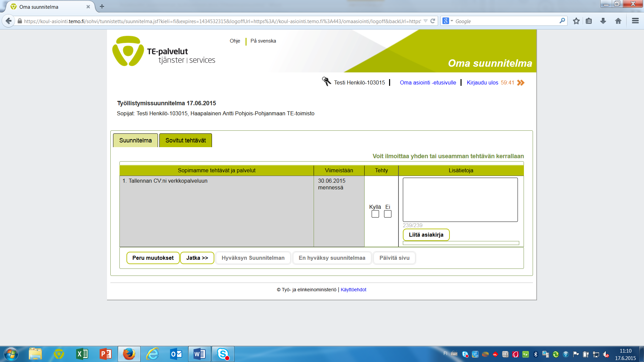The width and height of the screenshot is (644, 362).
Task: Click the Skype tray icon
Action: [x=465, y=354]
